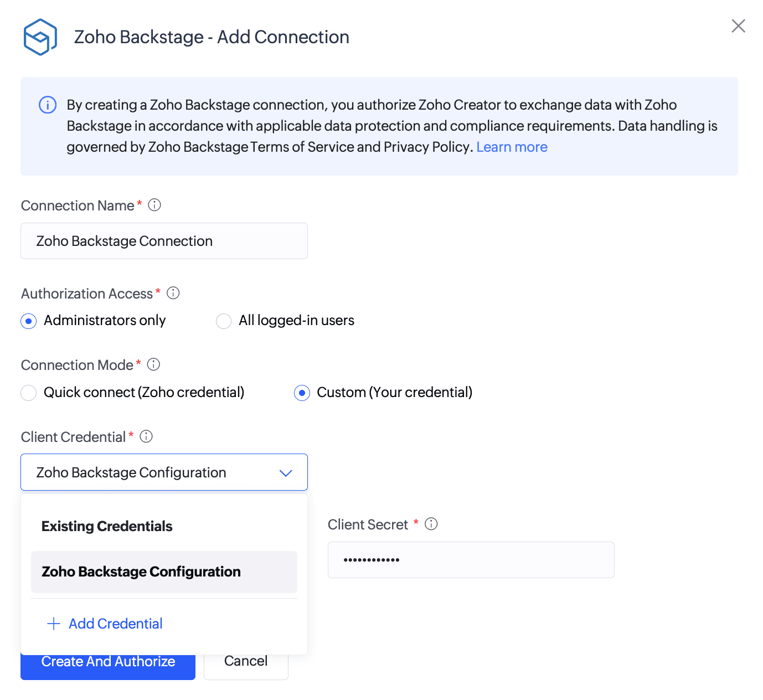The width and height of the screenshot is (763, 700).
Task: Select All logged-in users option
Action: coord(224,321)
